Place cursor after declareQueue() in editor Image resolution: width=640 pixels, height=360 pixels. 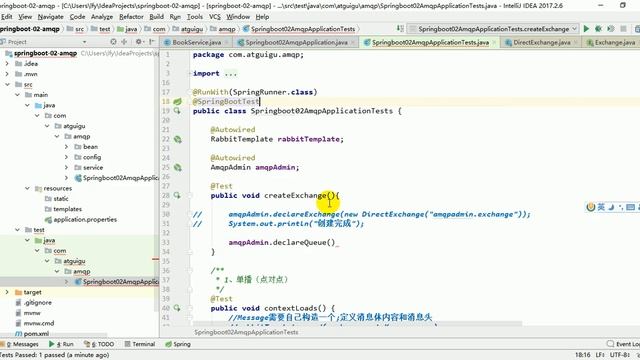(336, 242)
